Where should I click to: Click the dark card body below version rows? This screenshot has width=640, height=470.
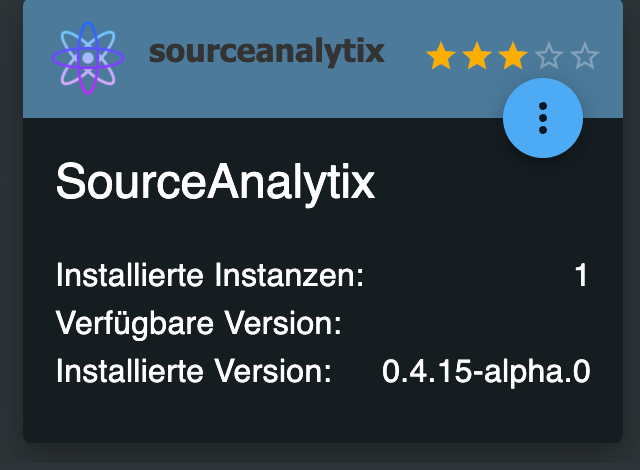320,415
